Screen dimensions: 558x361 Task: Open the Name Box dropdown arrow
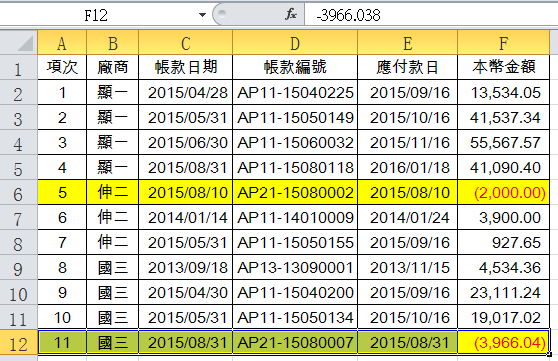pos(202,15)
